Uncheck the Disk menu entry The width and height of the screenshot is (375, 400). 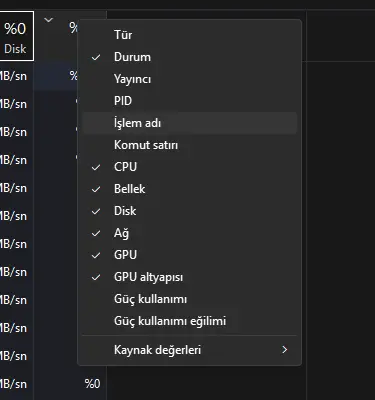tap(189, 211)
